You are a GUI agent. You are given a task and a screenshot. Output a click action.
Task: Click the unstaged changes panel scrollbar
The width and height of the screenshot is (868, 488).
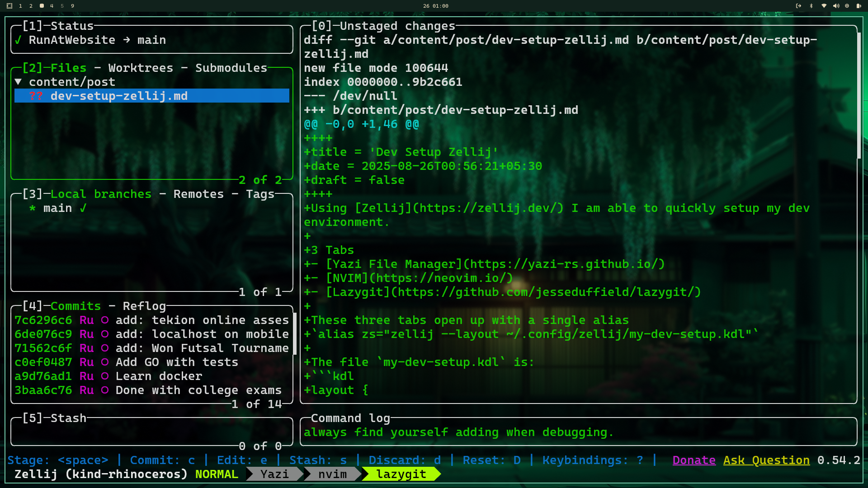859,95
